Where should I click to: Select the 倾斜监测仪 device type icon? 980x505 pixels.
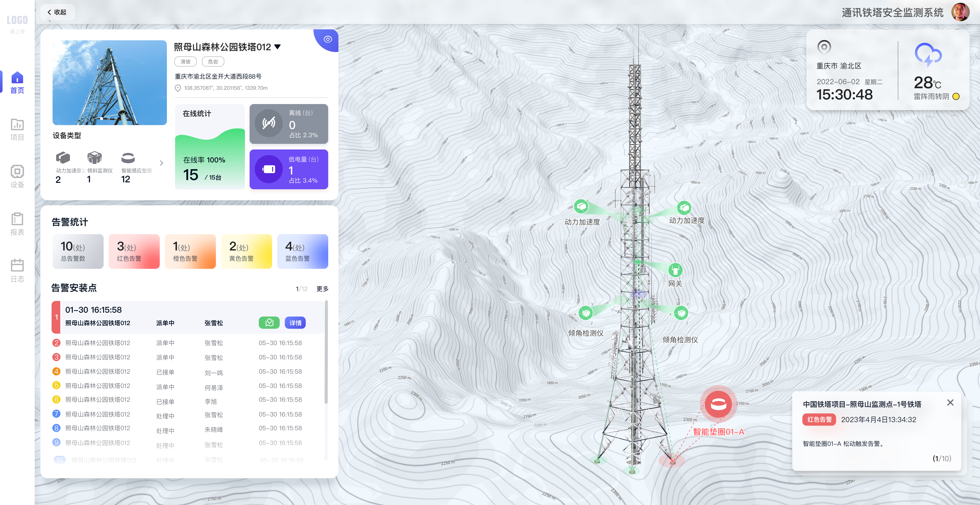(x=94, y=158)
